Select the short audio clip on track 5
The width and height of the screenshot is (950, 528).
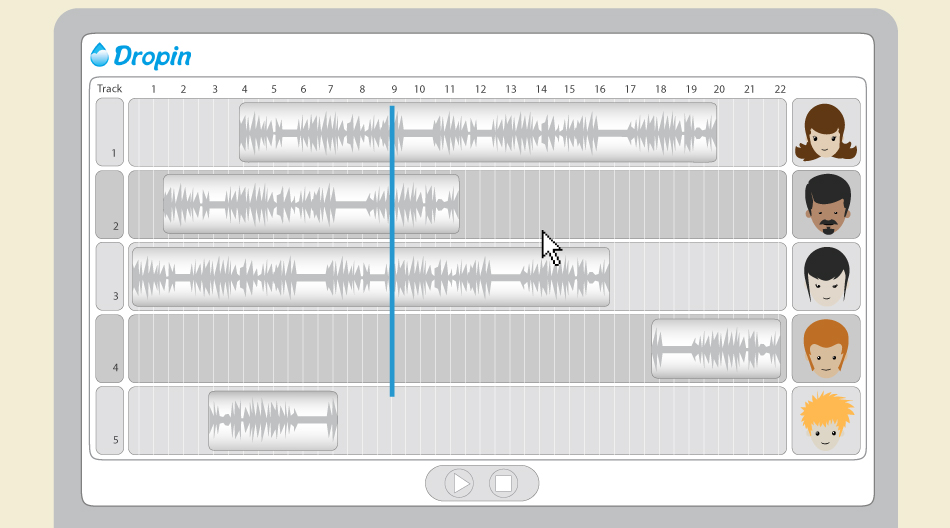pyautogui.click(x=273, y=421)
